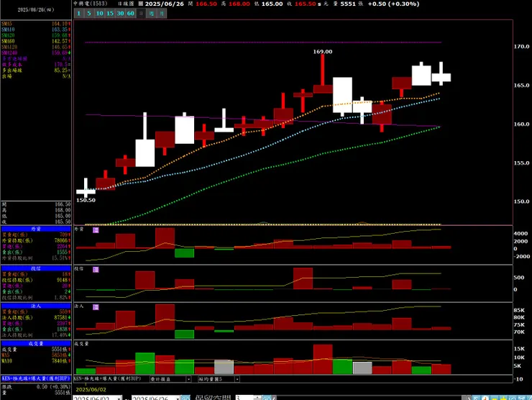Click the SMA240 indicator row
The width and height of the screenshot is (532, 400).
[36, 53]
